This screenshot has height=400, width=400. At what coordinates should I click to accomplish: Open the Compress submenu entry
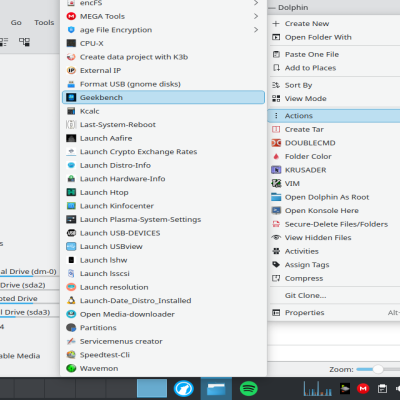pyautogui.click(x=334, y=278)
